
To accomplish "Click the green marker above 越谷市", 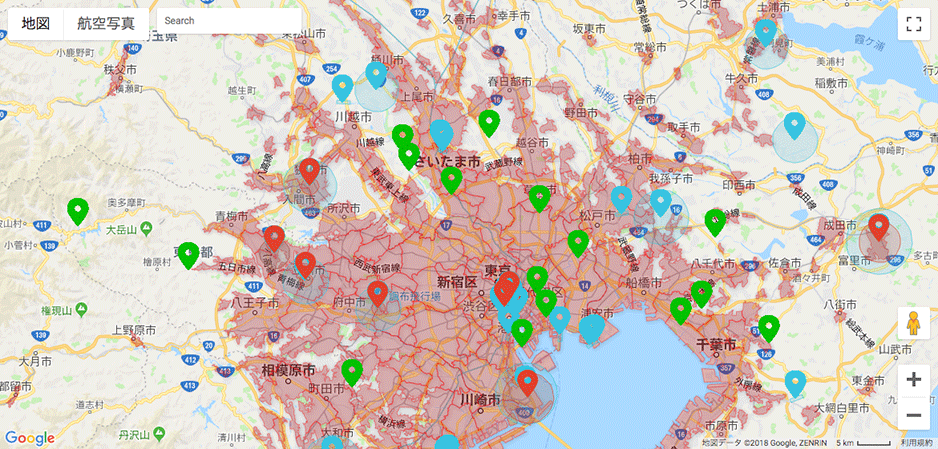I will [x=489, y=123].
